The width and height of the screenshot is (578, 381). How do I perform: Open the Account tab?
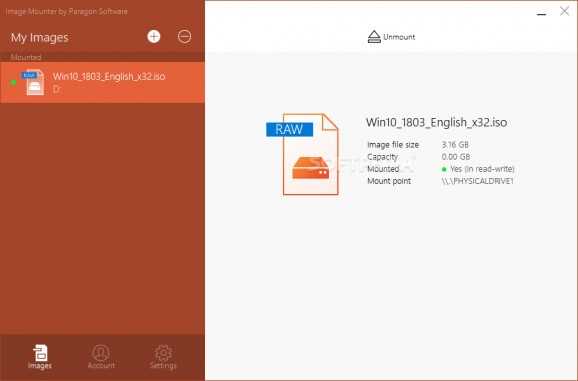[101, 357]
